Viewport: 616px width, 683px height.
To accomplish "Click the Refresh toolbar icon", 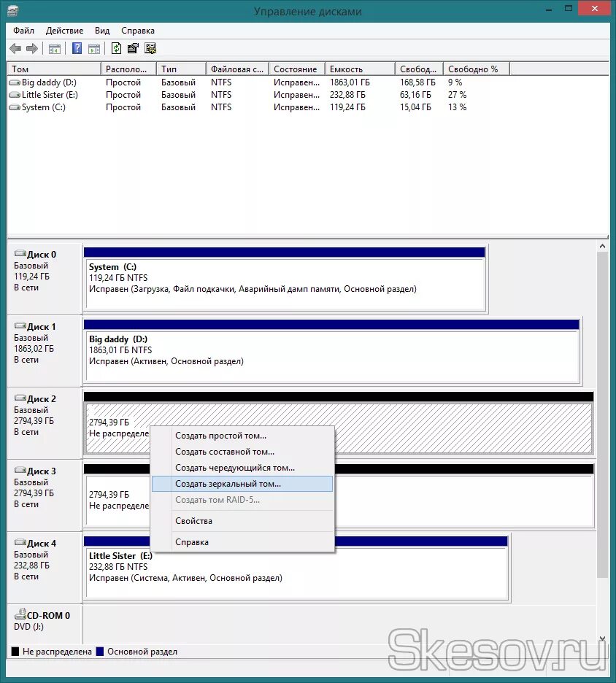I will coord(117,48).
